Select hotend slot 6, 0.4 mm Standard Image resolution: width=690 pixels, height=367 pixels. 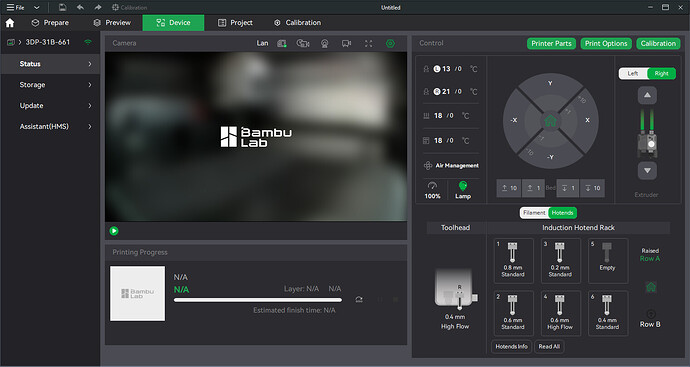coord(608,313)
